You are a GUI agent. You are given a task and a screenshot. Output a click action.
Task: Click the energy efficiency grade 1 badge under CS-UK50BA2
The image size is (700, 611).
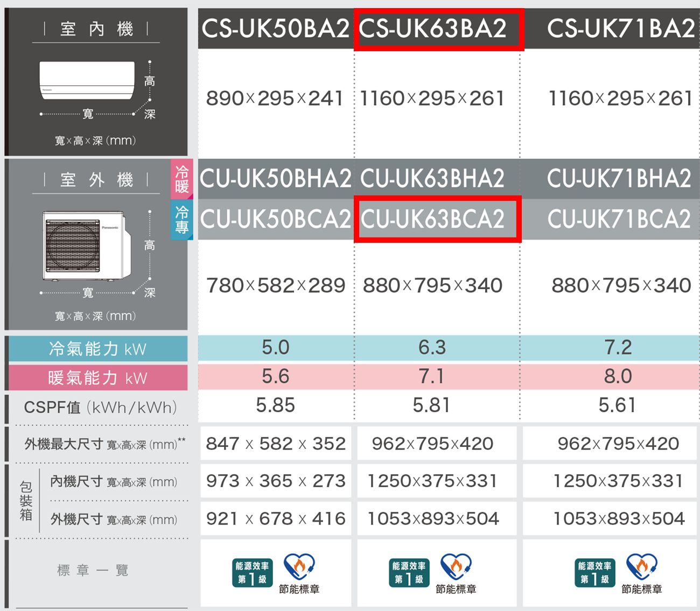tap(252, 573)
